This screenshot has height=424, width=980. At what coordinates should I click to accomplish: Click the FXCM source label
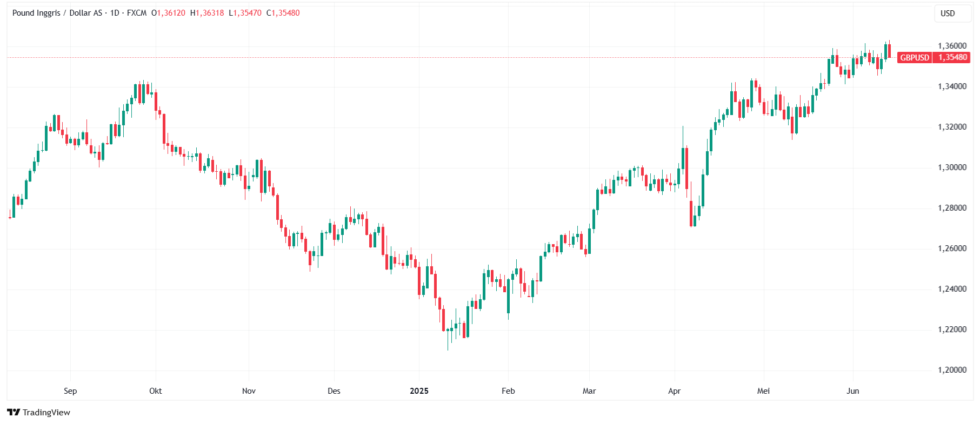[137, 13]
